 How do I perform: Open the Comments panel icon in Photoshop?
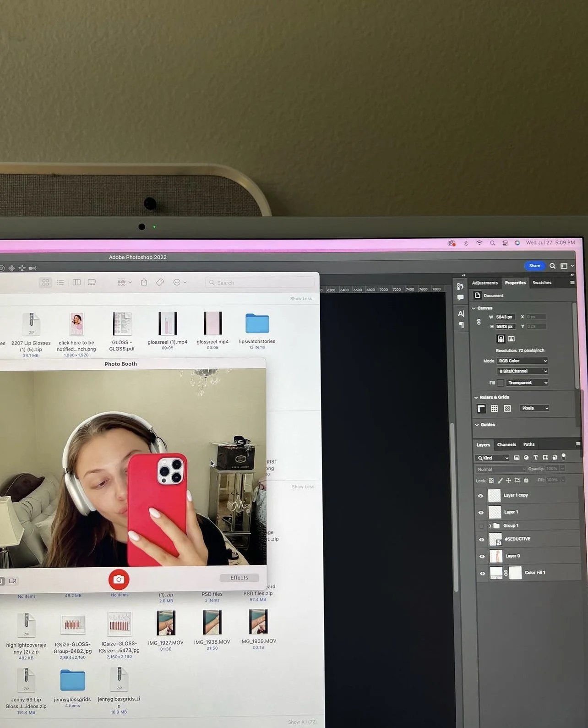(x=460, y=298)
